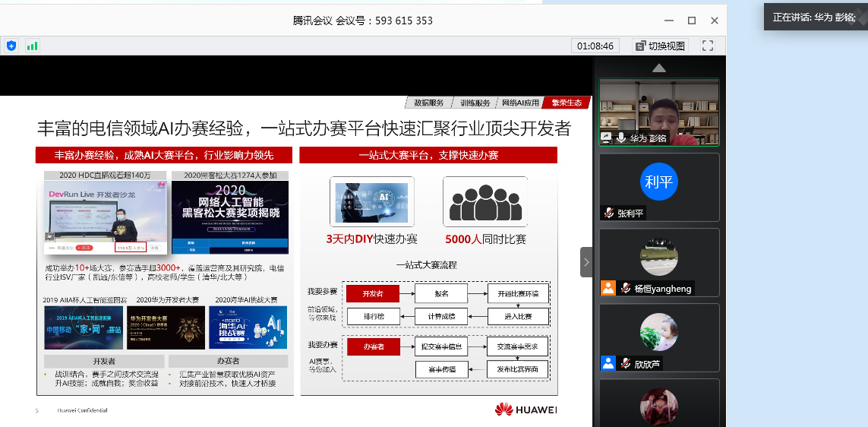
Task: Click the meeting timer 01:08:46
Action: [x=595, y=46]
